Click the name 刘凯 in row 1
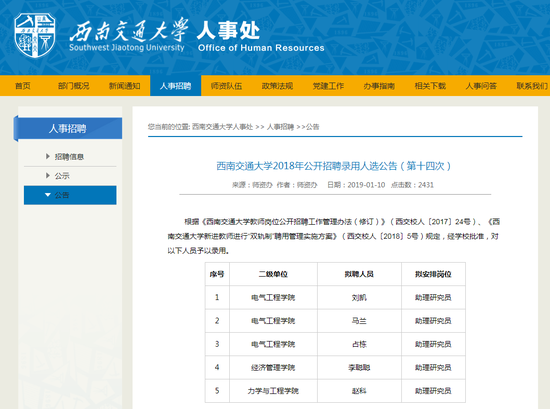This screenshot has height=409, width=550. (359, 297)
